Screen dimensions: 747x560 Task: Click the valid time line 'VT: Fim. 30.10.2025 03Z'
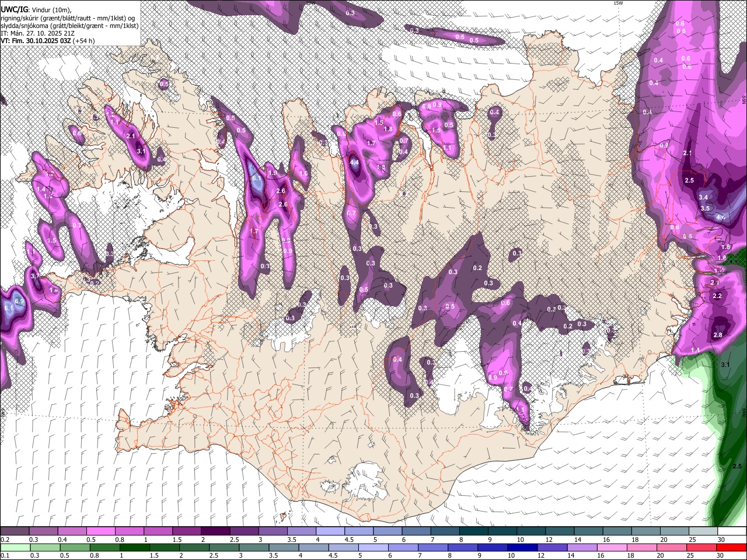[36, 41]
